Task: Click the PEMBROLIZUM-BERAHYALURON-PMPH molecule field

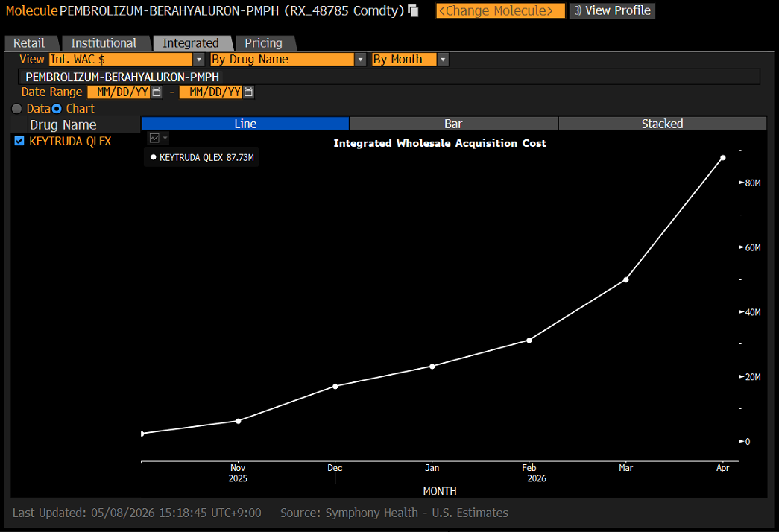Action: [x=389, y=77]
